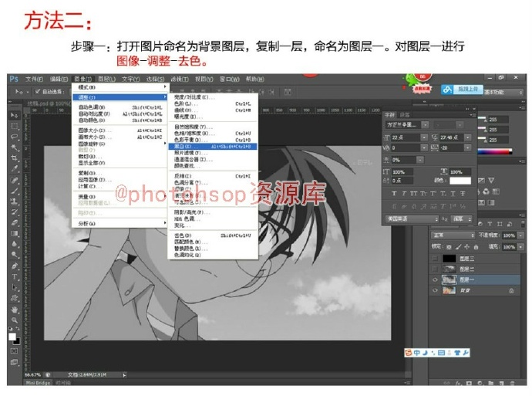Click the All Caps toggle icon
The height and width of the screenshot is (396, 532).
pyautogui.click(x=413, y=194)
